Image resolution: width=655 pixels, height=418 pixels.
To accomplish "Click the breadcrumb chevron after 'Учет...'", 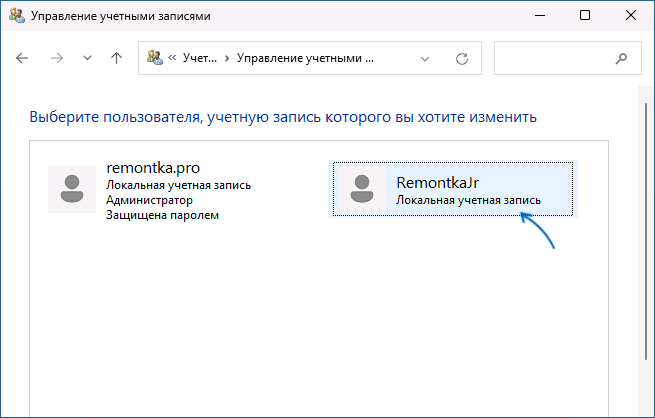I will pos(227,58).
